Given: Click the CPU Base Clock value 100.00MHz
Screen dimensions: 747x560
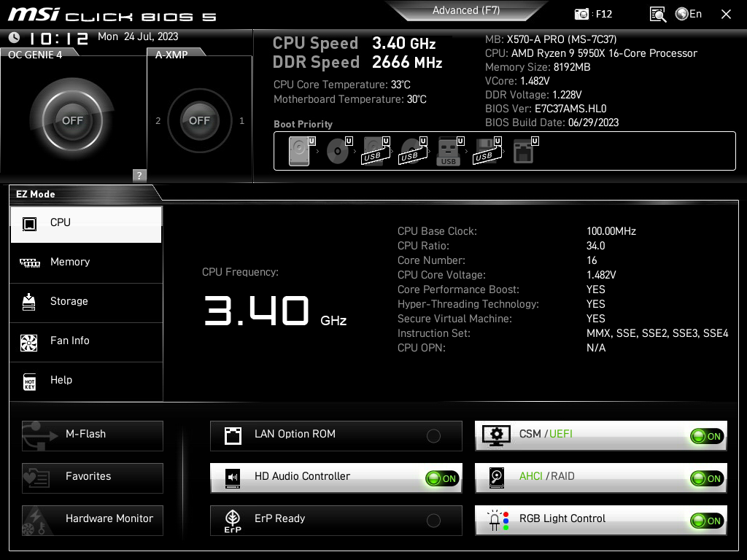Looking at the screenshot, I should tap(611, 231).
